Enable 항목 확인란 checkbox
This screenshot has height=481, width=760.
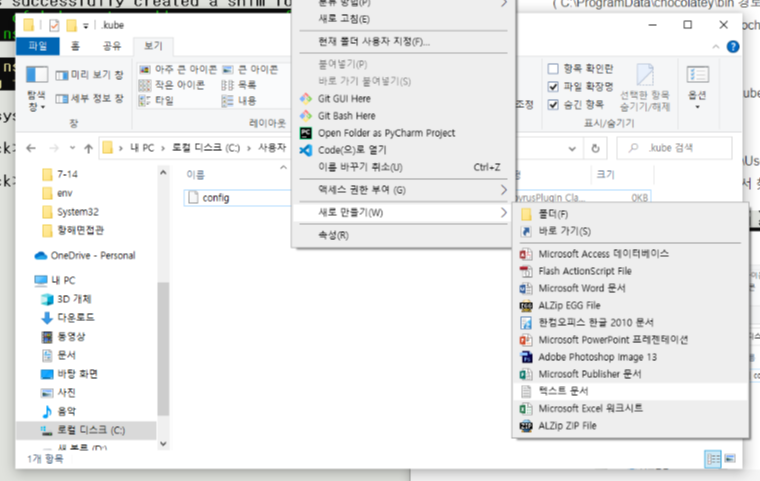[553, 68]
